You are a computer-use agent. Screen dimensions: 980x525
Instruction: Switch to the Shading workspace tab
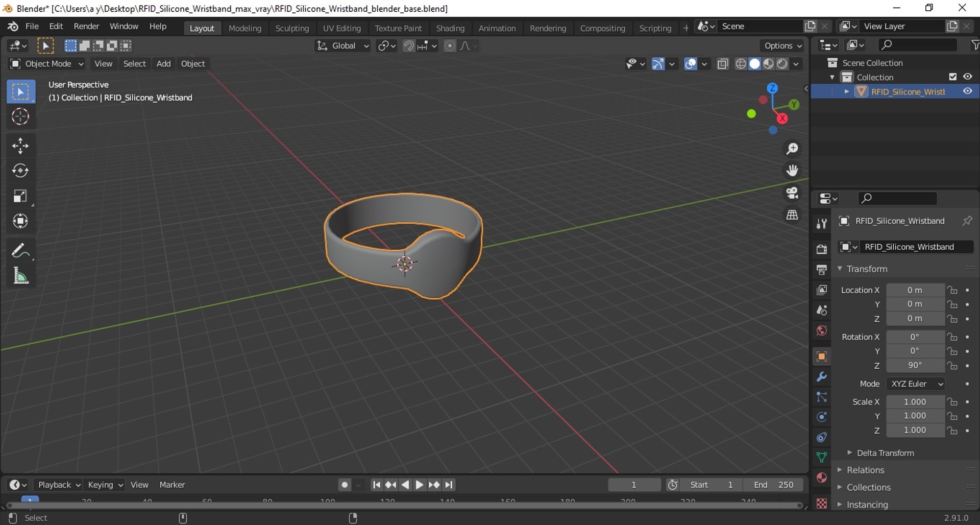[x=450, y=28]
